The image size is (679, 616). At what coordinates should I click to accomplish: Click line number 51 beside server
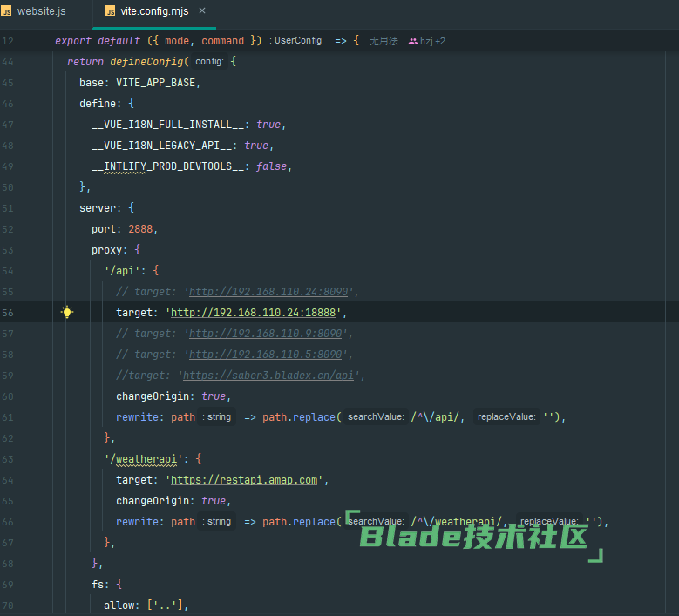[x=8, y=208]
